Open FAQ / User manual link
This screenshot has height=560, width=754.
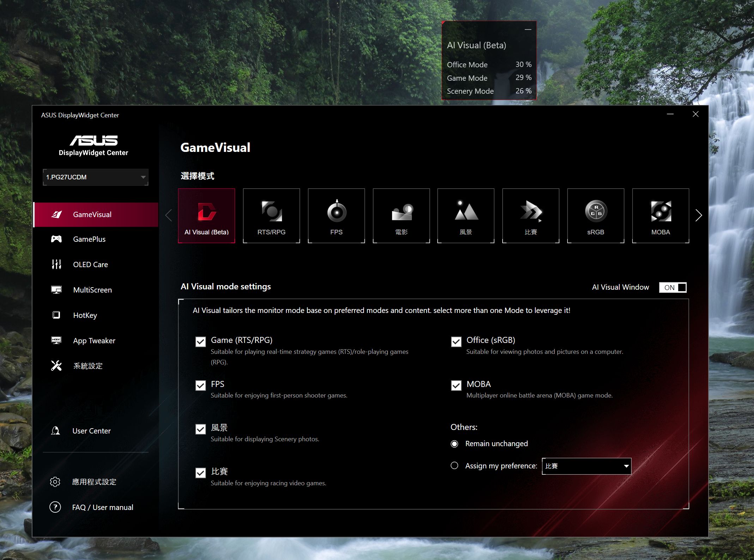pyautogui.click(x=103, y=507)
